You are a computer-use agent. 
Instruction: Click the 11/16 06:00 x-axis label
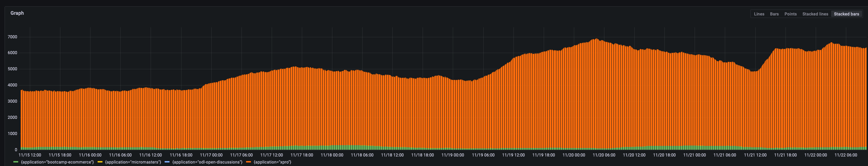120,155
